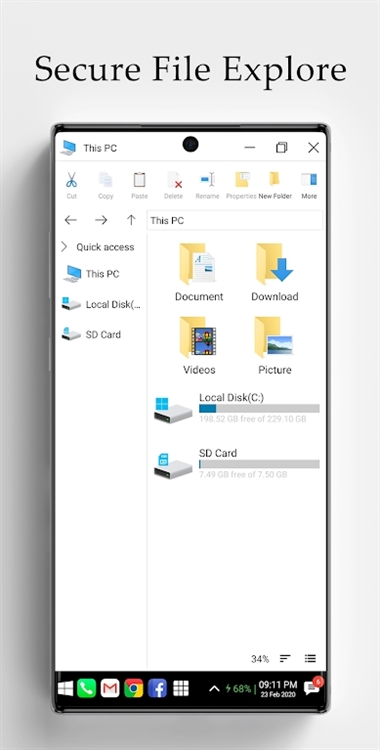Open Properties from the toolbar
The height and width of the screenshot is (750, 380).
(242, 180)
